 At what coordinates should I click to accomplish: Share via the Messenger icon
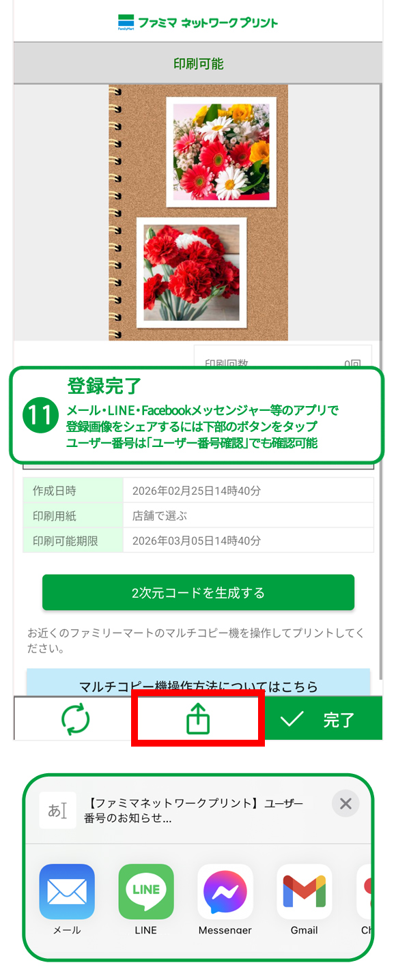click(x=225, y=891)
